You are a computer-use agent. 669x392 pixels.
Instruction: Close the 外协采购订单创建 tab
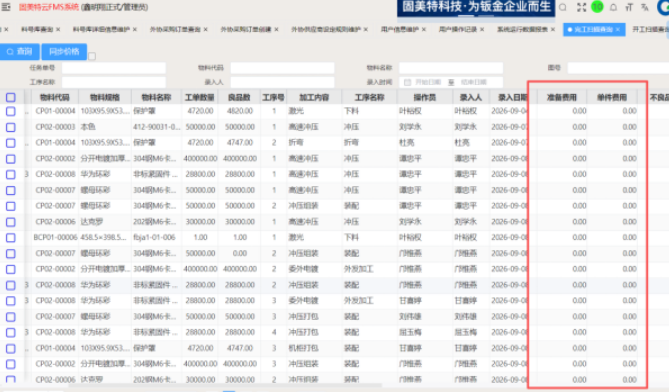tap(276, 29)
